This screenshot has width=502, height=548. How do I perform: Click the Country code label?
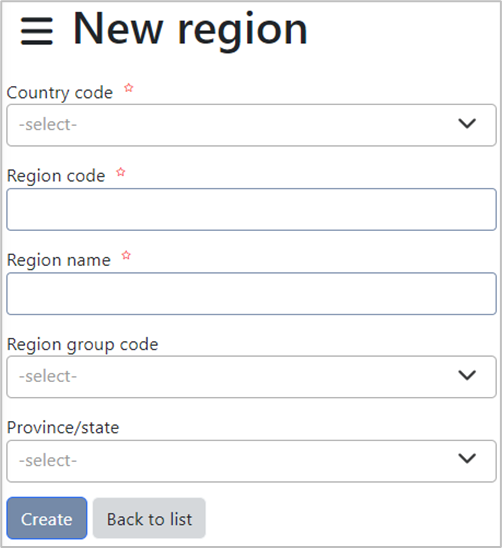coord(60,93)
